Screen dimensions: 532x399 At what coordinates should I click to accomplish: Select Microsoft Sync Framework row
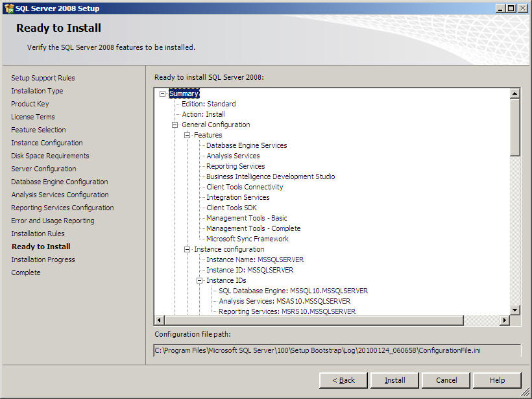coord(247,239)
